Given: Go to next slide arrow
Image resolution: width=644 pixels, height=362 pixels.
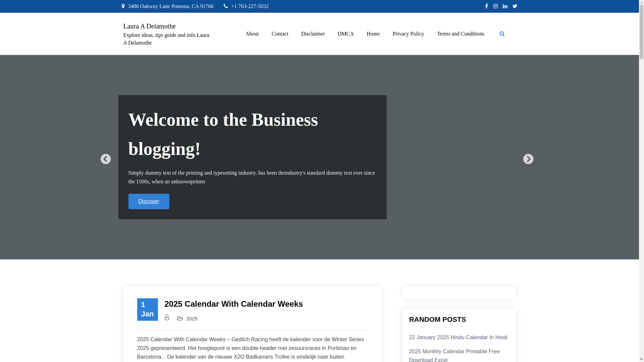Looking at the screenshot, I should click(x=528, y=159).
